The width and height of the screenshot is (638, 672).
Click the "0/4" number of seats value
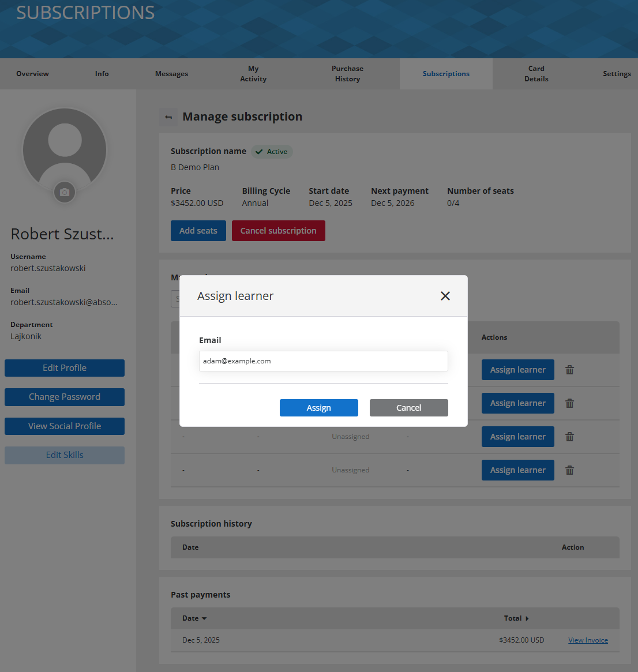(453, 203)
